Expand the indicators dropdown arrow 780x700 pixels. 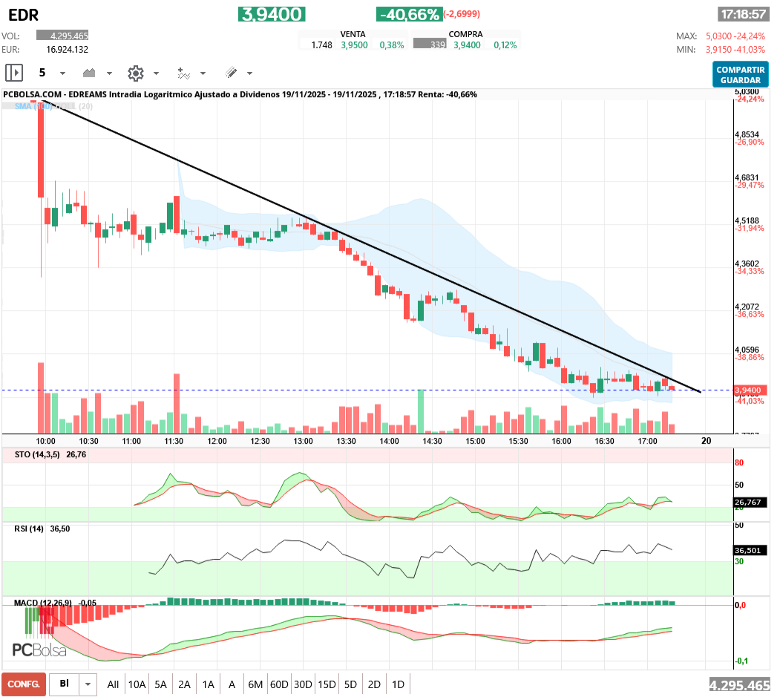coord(203,73)
